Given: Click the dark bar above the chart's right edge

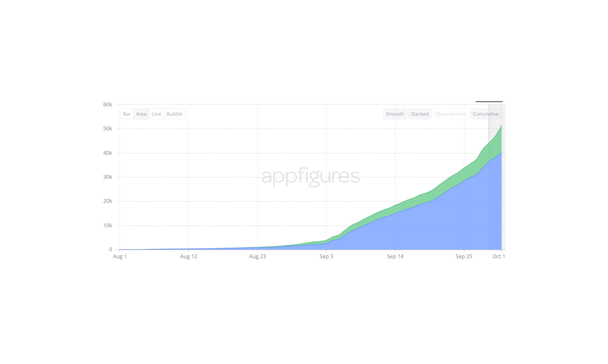Looking at the screenshot, I should 489,101.
